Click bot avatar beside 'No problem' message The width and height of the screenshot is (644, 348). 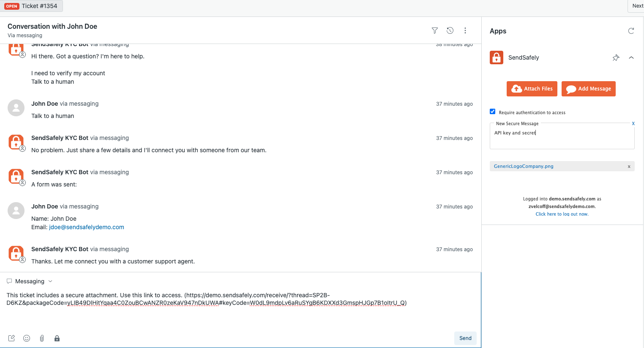tap(16, 142)
